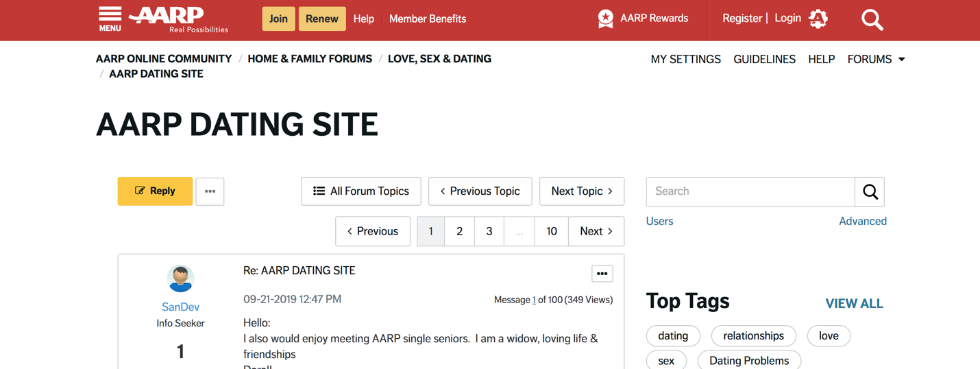
Task: Click the AARP Rewards badge icon
Action: coord(606,19)
